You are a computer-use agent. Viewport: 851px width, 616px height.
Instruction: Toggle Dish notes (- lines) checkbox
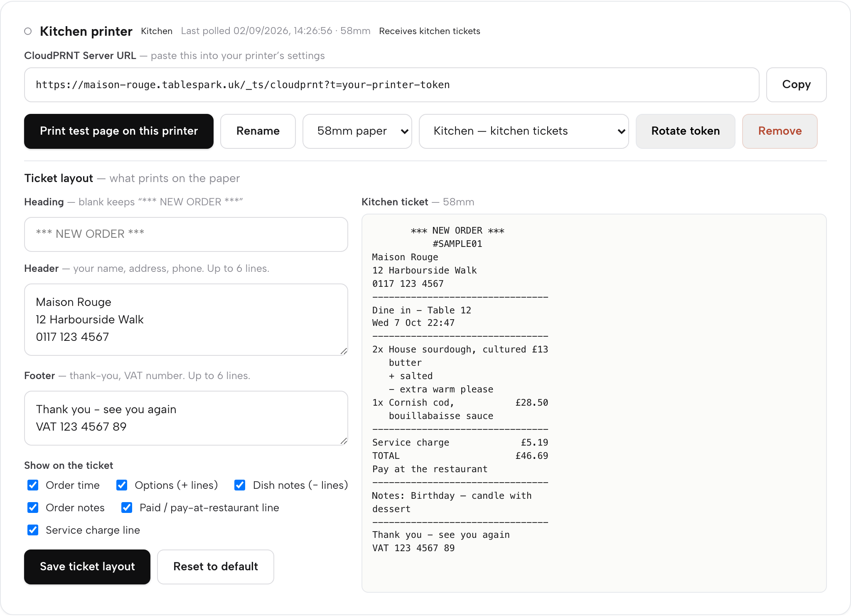240,485
